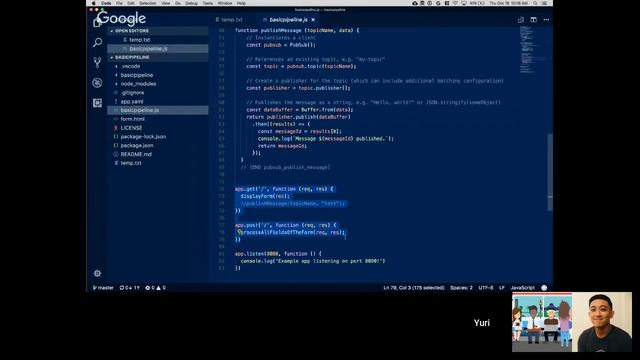Open the Apple menu

click(x=93, y=3)
